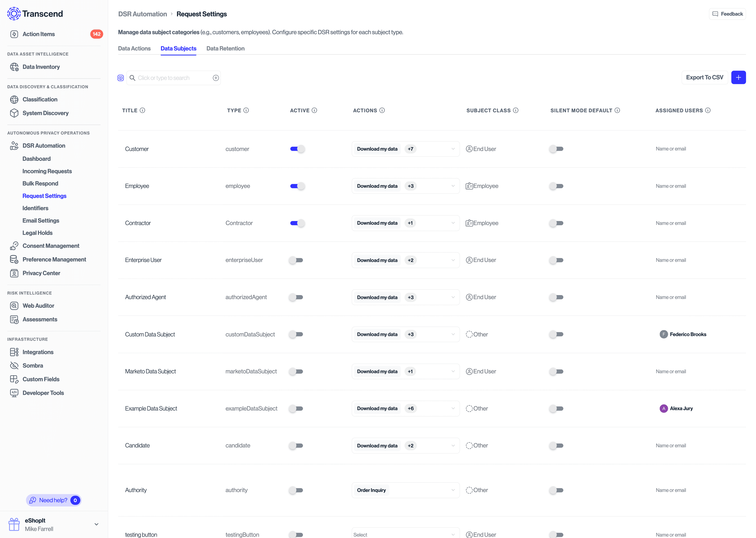Viewport: 756px width, 538px height.
Task: Disable the Customer active toggle
Action: (x=297, y=149)
